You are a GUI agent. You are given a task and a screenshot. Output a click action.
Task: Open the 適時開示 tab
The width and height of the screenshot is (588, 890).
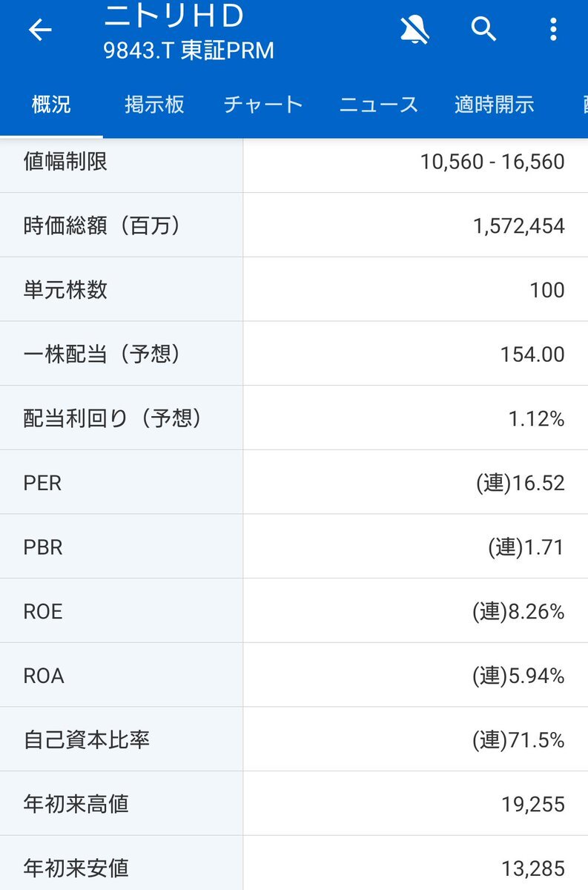495,105
